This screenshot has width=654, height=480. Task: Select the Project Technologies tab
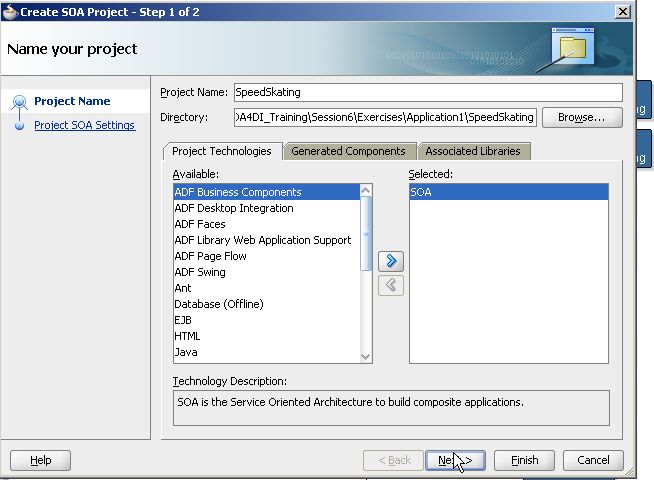pos(221,151)
